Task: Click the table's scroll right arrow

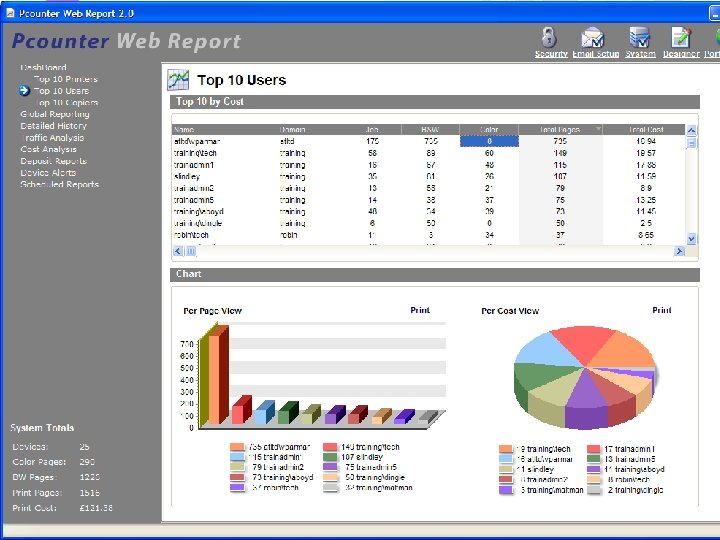Action: [679, 251]
